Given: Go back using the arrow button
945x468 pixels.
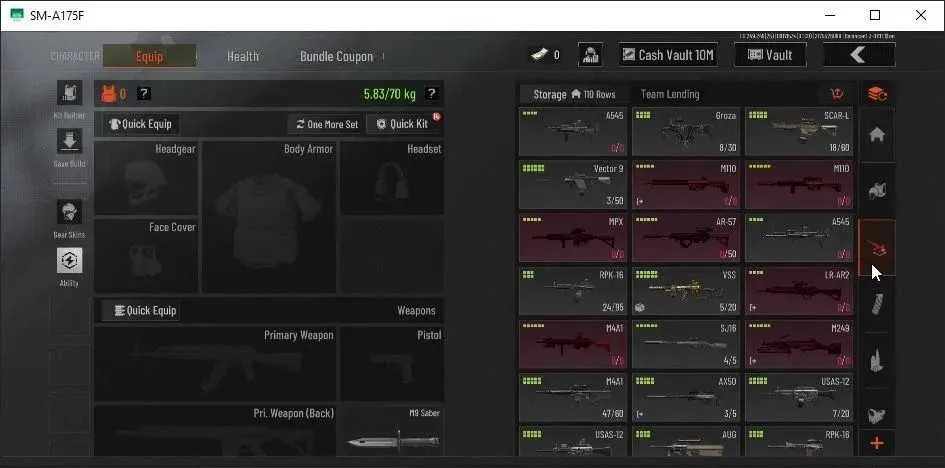Looking at the screenshot, I should (859, 55).
